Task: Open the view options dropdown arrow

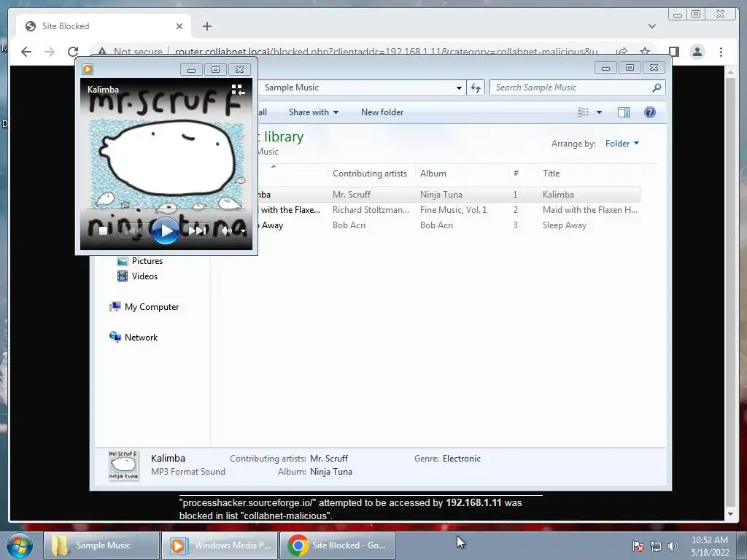Action: [x=600, y=112]
